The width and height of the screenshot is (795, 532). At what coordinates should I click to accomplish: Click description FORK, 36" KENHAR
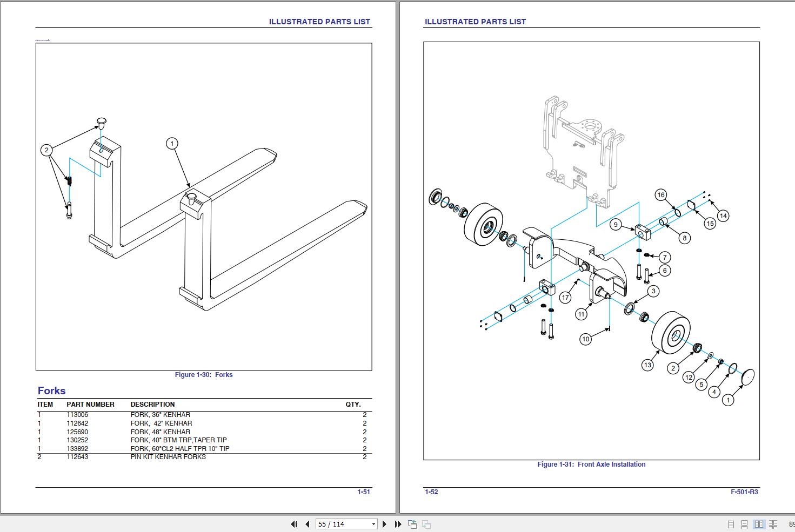(x=161, y=415)
